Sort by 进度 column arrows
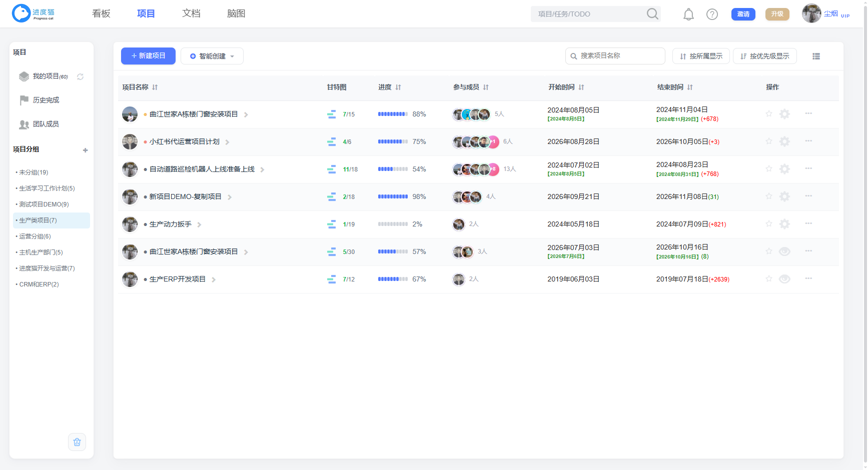The width and height of the screenshot is (868, 470). click(x=398, y=87)
